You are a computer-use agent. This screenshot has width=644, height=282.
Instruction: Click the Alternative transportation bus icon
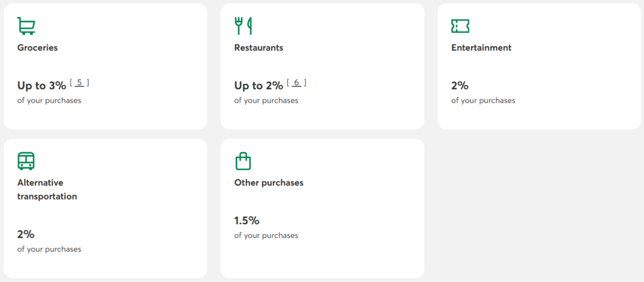pos(26,161)
